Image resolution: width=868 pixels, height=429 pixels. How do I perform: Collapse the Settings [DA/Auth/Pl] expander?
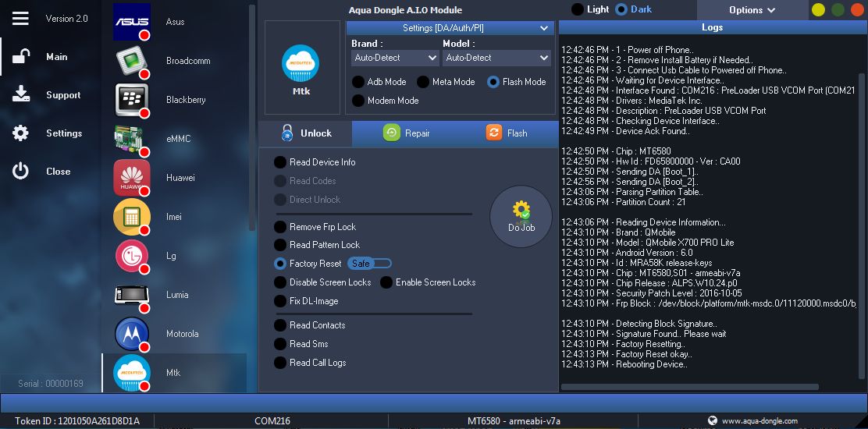pyautogui.click(x=450, y=27)
